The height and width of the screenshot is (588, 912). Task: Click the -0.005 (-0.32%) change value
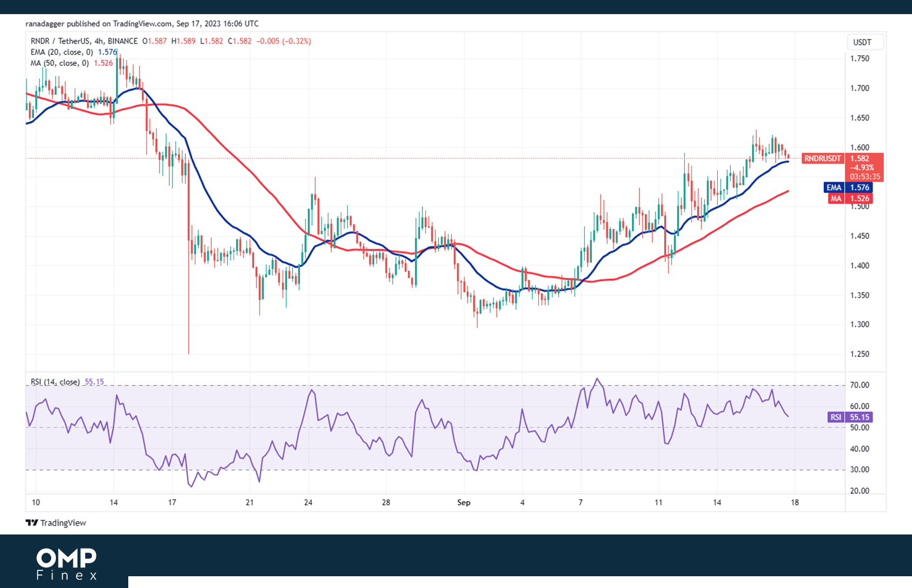click(284, 41)
